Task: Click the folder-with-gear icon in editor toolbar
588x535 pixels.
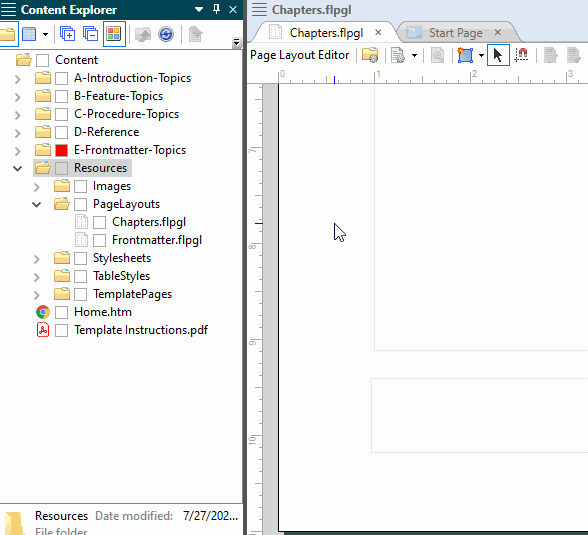Action: tap(370, 55)
